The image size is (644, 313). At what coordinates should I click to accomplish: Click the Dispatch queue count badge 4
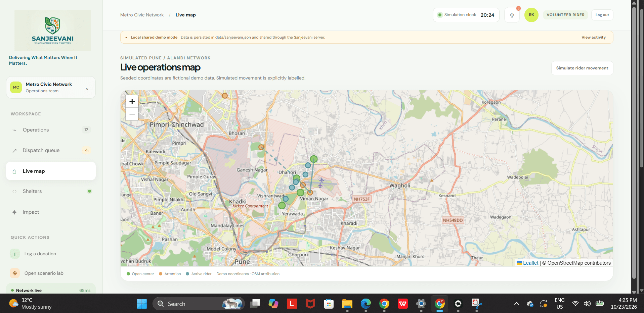[x=86, y=150]
